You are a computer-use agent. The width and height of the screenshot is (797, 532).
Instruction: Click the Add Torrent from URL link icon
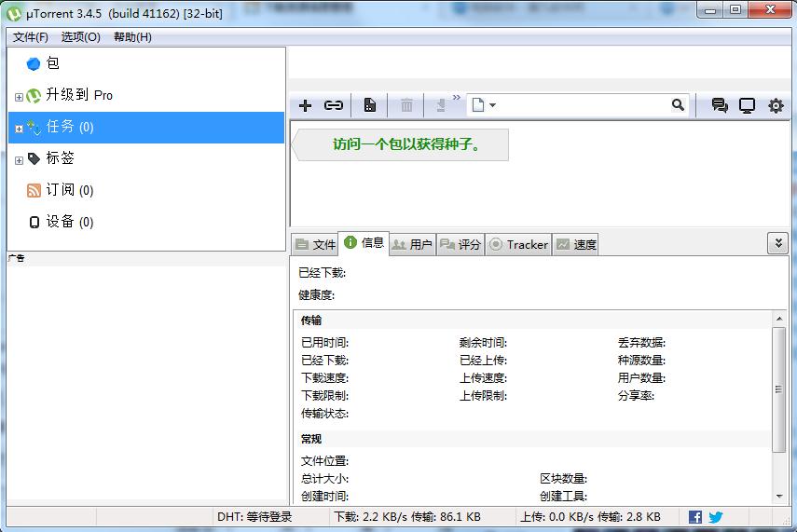tap(334, 105)
